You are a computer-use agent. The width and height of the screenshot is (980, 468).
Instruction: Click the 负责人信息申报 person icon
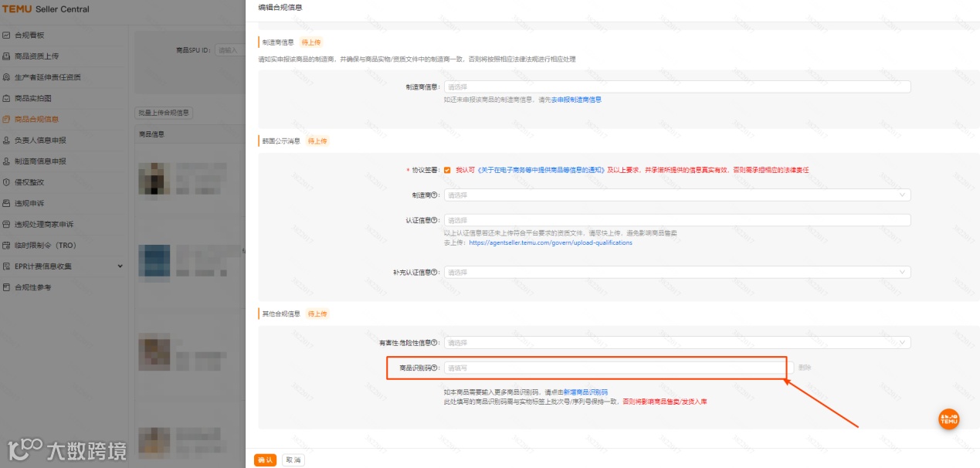pos(6,141)
